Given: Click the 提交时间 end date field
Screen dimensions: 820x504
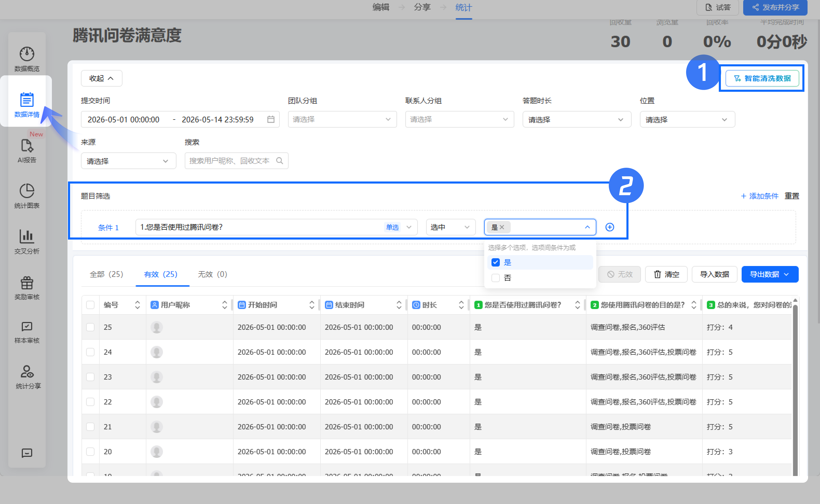Looking at the screenshot, I should [x=217, y=119].
